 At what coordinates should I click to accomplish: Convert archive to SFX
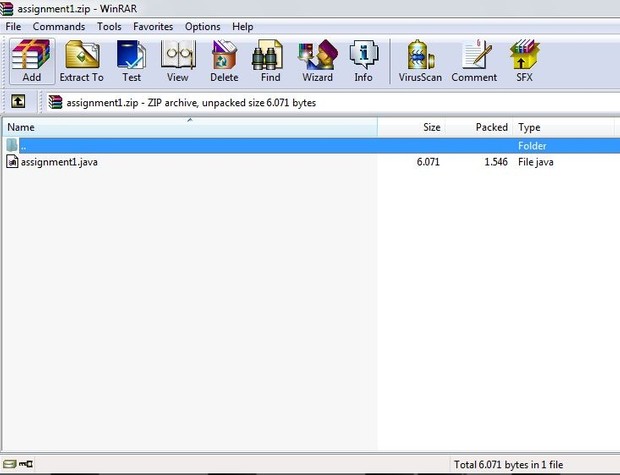(524, 61)
